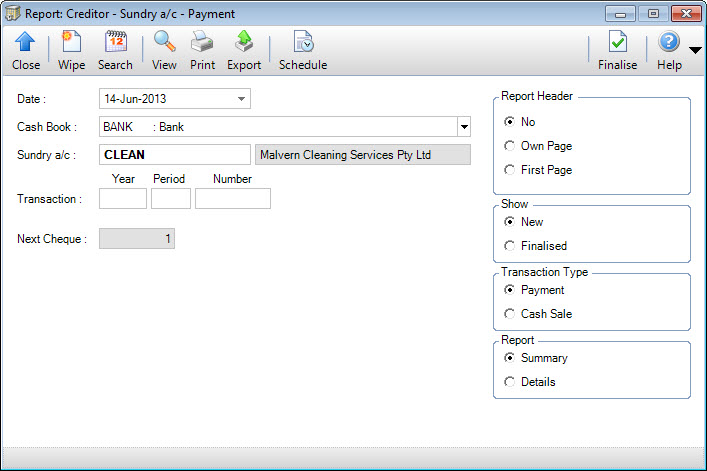Screen dimensions: 707x471
Task: Open the Help icon
Action: [669, 42]
